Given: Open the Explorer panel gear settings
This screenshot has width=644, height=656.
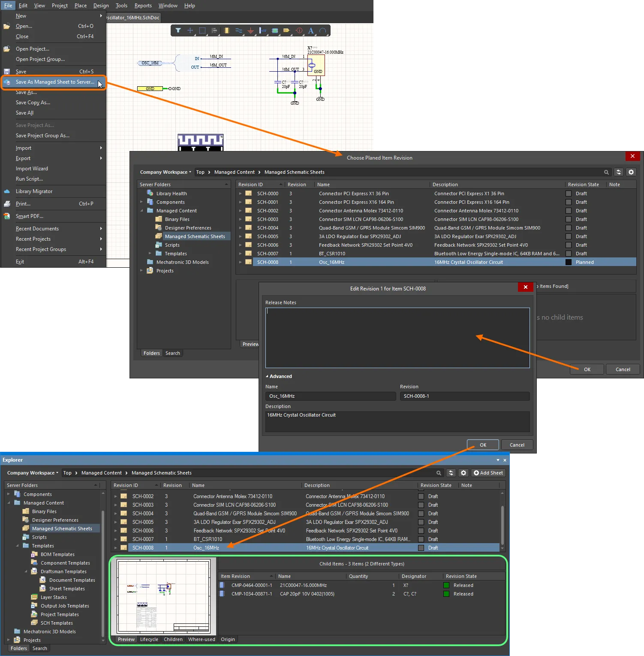Looking at the screenshot, I should point(463,473).
